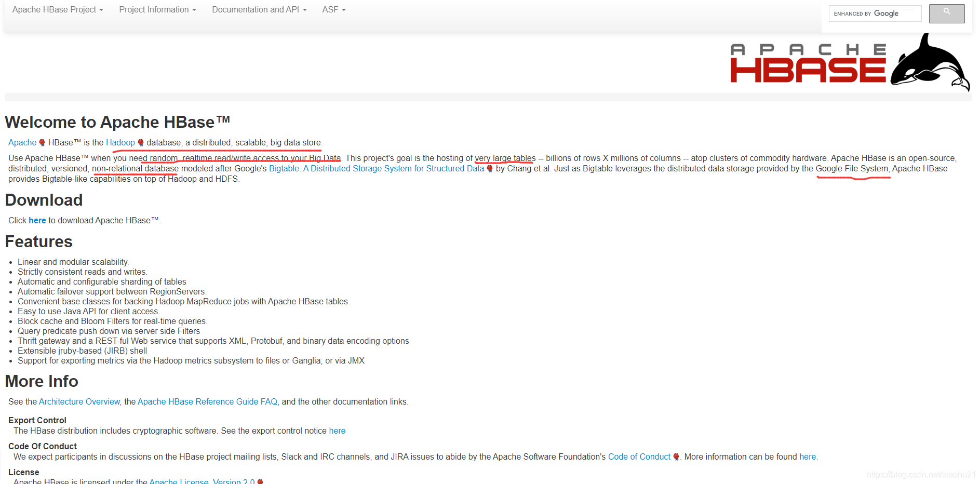Focus the Google custom search field
This screenshot has height=484, width=980.
point(875,14)
